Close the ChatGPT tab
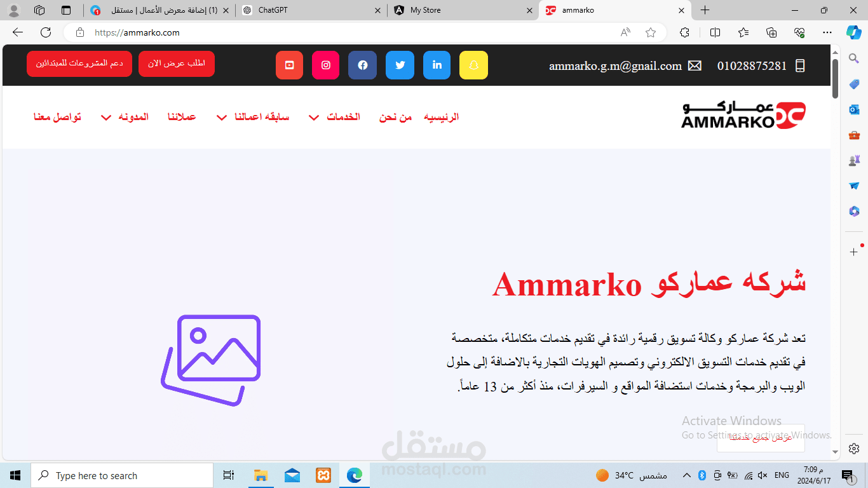Image resolution: width=868 pixels, height=488 pixels. 378,10
